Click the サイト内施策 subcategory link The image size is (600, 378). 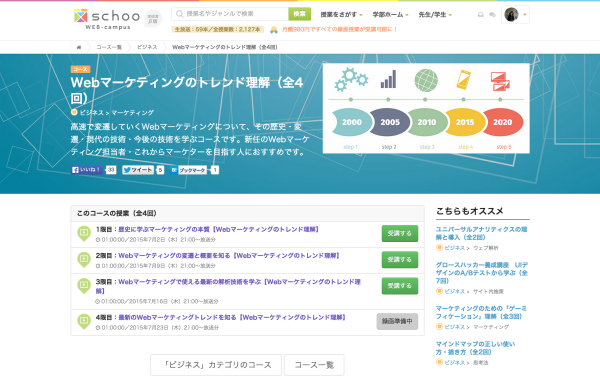pos(488,292)
